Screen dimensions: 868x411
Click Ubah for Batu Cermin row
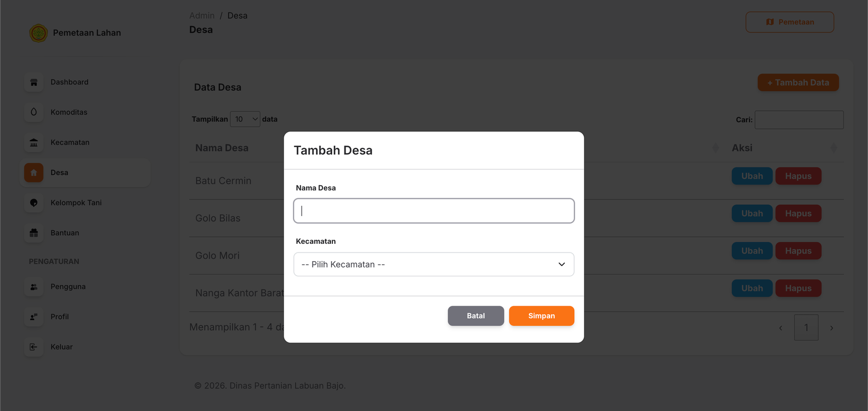click(752, 176)
